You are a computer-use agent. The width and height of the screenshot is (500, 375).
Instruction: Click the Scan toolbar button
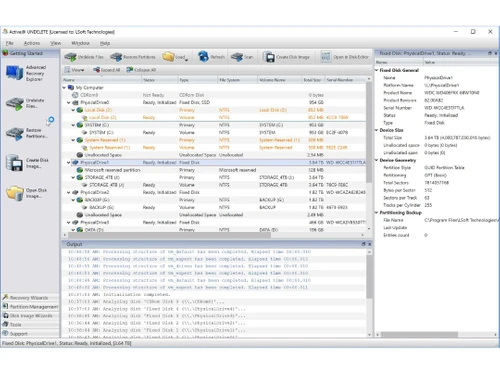242,57
